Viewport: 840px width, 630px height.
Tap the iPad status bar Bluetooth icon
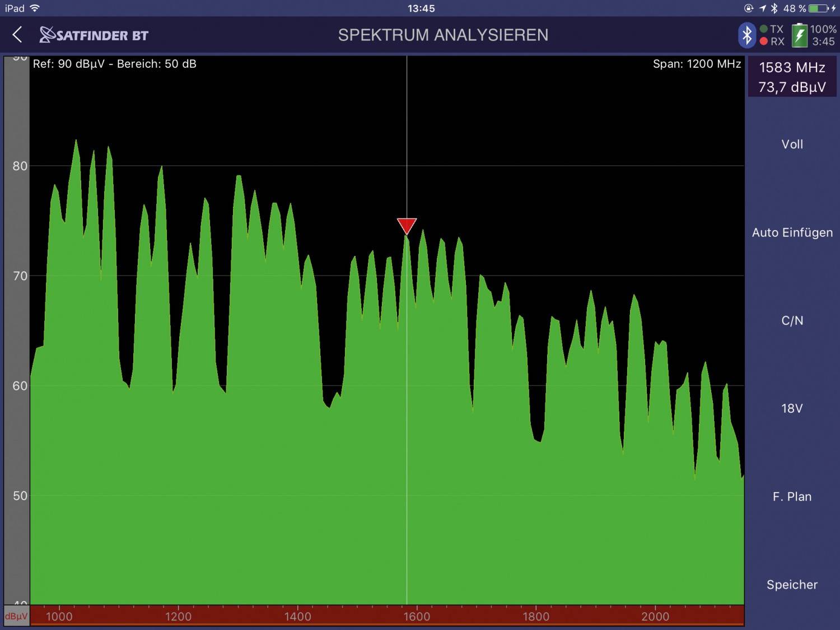point(774,8)
